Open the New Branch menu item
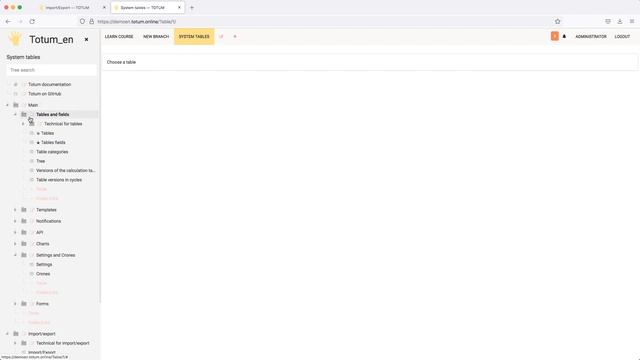Screen dimensions: 640x360 tap(156, 36)
